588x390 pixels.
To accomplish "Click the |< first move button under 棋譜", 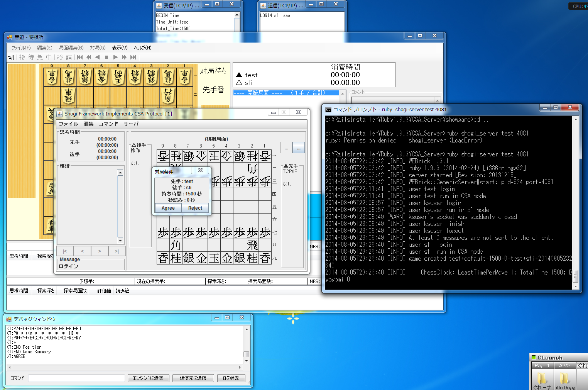I will 65,251.
